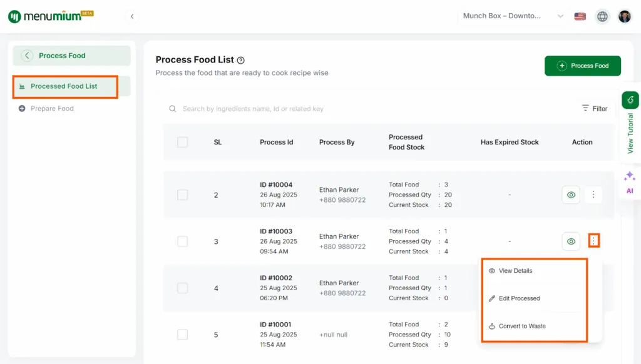
Task: Click the +null null process-by entry
Action: [x=333, y=335]
